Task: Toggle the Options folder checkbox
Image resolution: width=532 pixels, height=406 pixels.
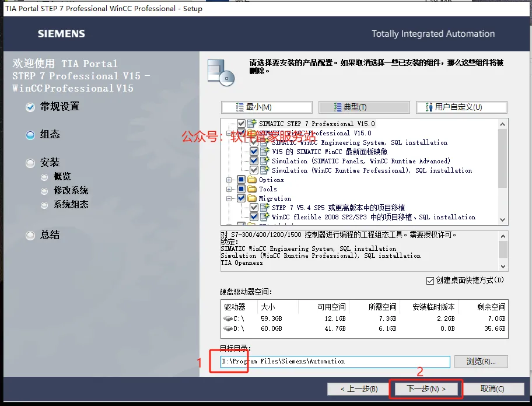Action: [242, 180]
